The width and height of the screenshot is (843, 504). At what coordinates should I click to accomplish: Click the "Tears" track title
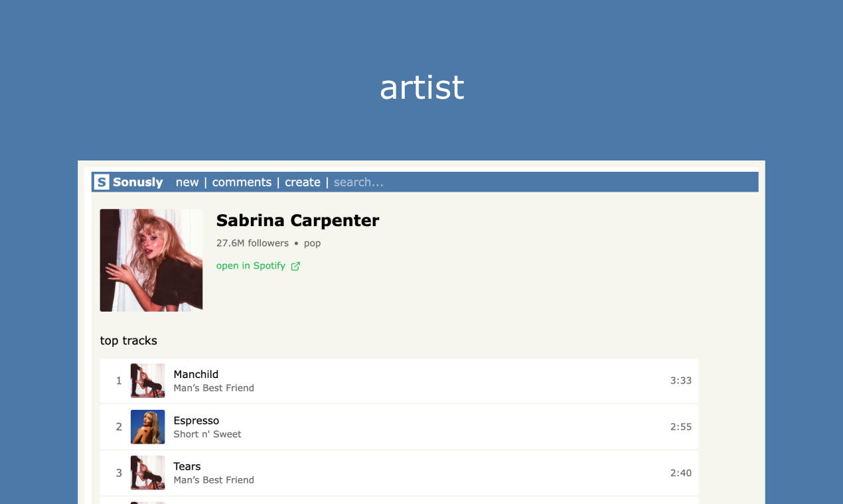pos(187,466)
